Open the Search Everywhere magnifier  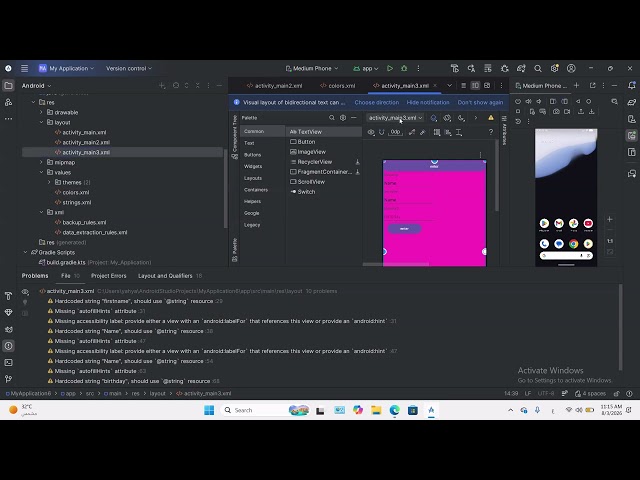(x=538, y=69)
